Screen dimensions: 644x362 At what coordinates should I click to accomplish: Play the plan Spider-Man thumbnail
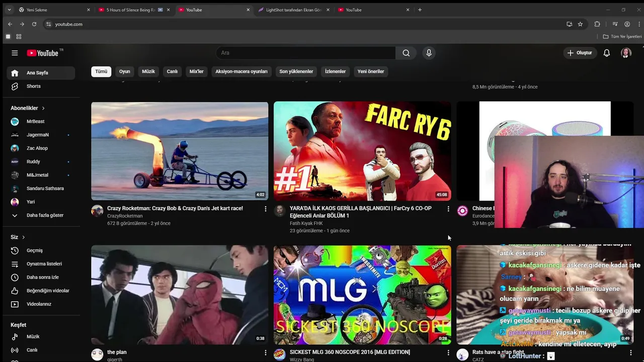(x=180, y=295)
